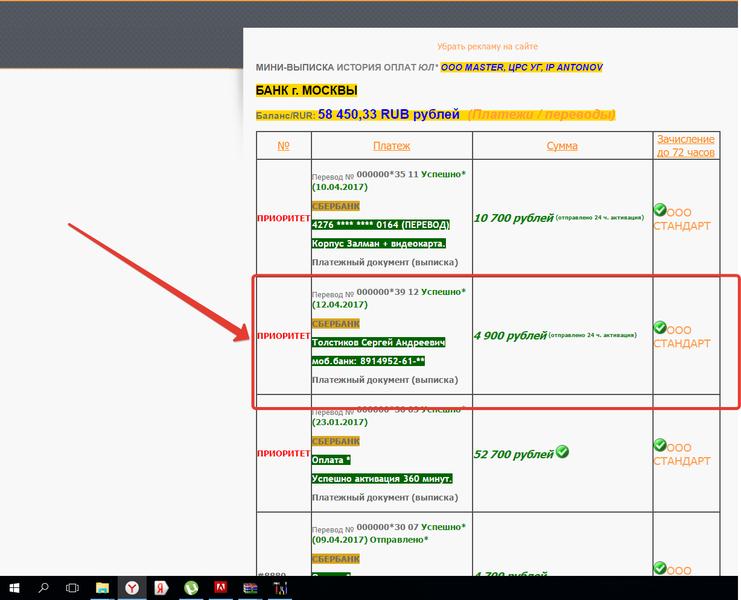Click the green check icon in the 10 700 рублей row
Image resolution: width=741 pixels, height=600 pixels.
click(660, 209)
